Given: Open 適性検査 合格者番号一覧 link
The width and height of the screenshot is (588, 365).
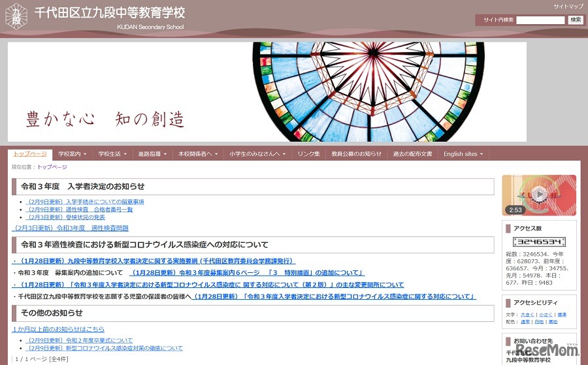Looking at the screenshot, I should pos(79,210).
